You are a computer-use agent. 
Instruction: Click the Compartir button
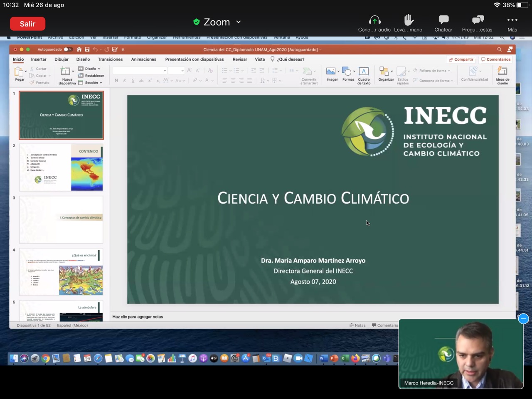(461, 59)
